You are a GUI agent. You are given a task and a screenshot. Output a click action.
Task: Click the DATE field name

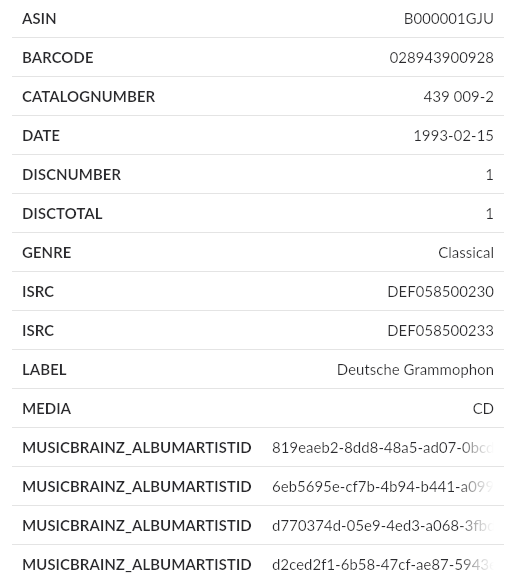[x=41, y=136]
